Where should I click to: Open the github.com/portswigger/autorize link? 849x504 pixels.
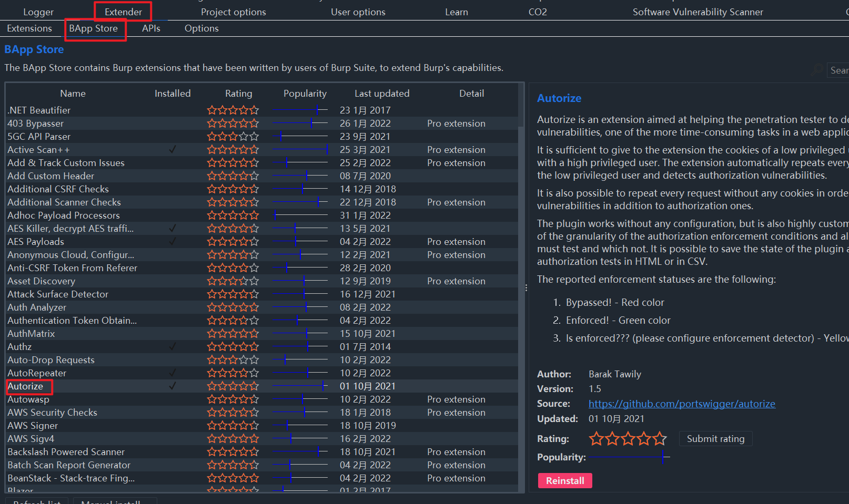pyautogui.click(x=682, y=404)
